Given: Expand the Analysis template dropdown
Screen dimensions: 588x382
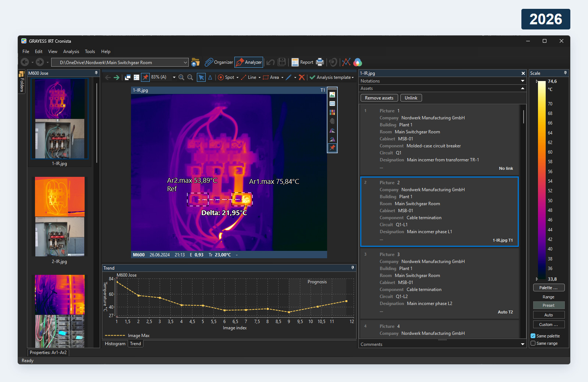Looking at the screenshot, I should [353, 77].
